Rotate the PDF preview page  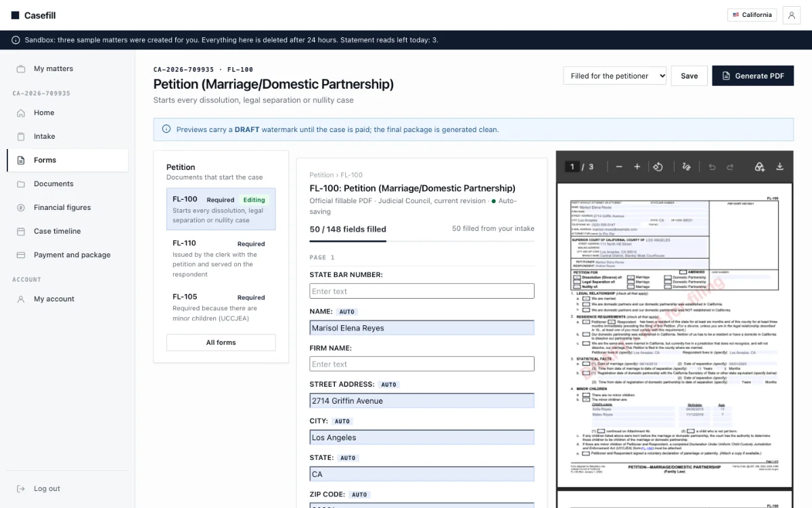[658, 167]
